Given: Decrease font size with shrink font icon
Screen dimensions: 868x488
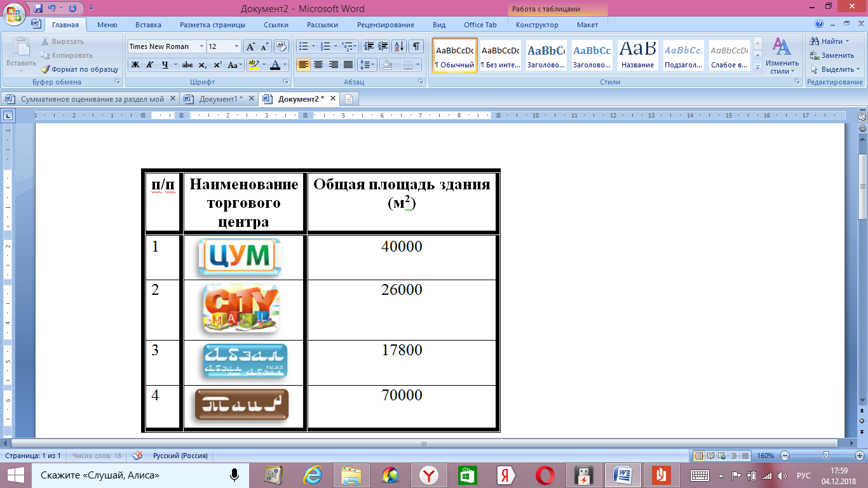Looking at the screenshot, I should [x=264, y=46].
